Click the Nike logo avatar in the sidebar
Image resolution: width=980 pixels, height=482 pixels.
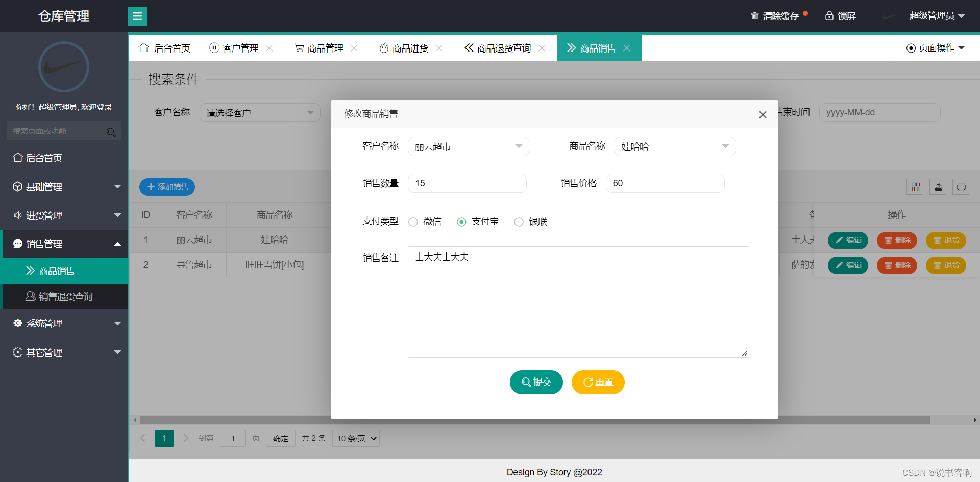tap(64, 67)
